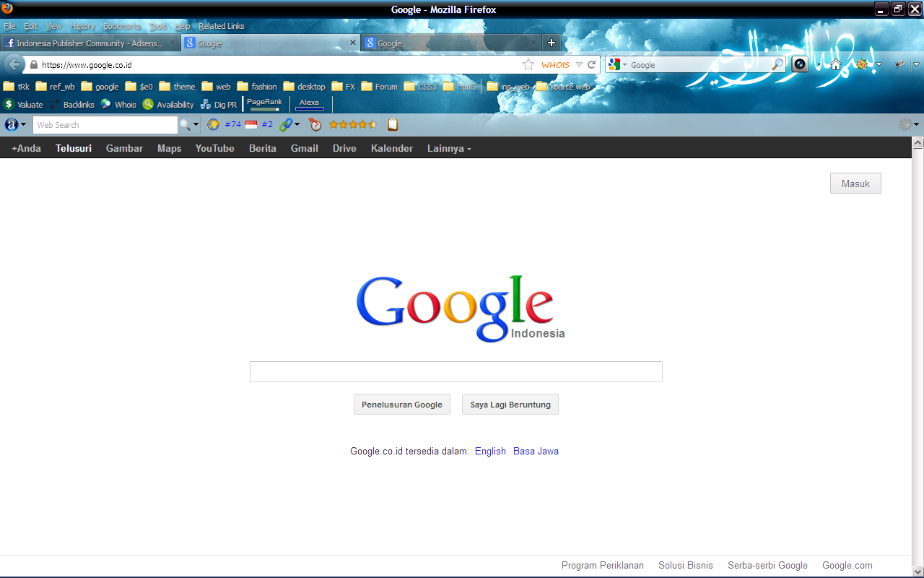Image resolution: width=924 pixels, height=578 pixels.
Task: Switch to the Indonesia Publisher Community tab
Action: (x=90, y=43)
